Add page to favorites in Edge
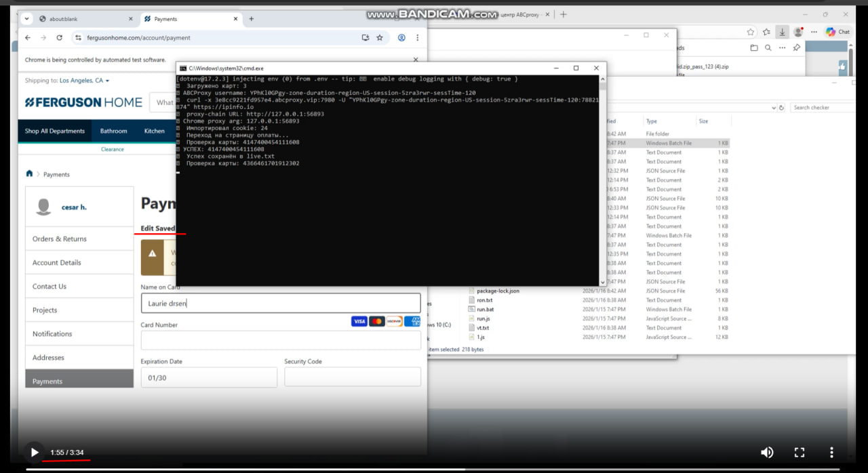Viewport: 868px width, 473px height. coord(751,32)
